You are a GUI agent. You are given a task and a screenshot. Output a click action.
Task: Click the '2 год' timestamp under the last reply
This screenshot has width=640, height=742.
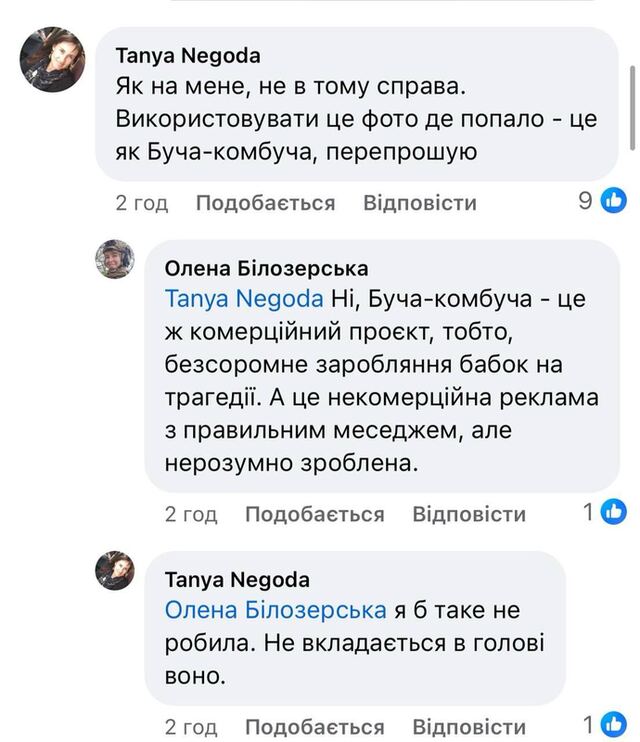[x=190, y=726]
